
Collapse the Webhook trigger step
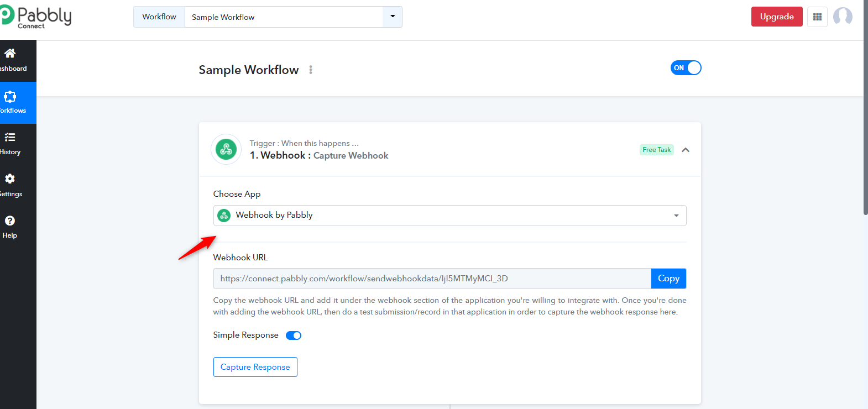[686, 150]
